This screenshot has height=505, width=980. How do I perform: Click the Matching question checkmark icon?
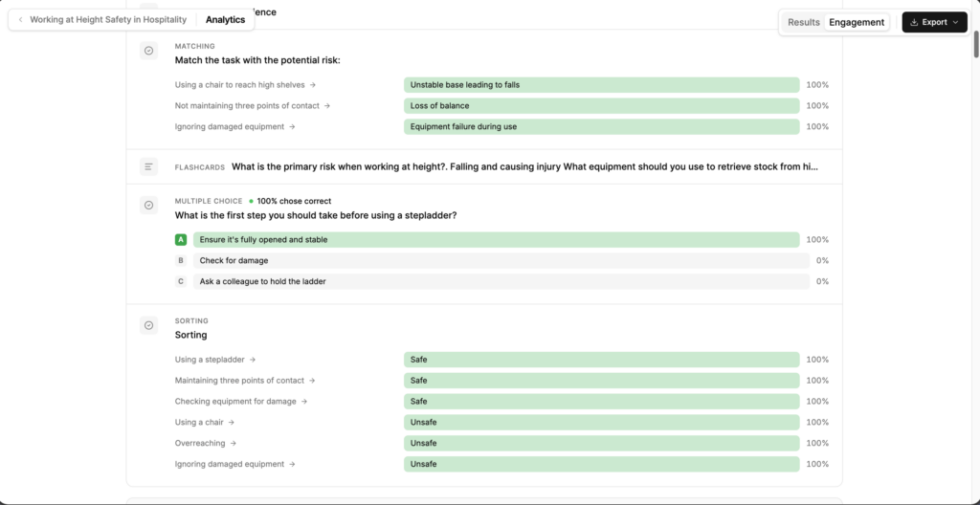click(x=148, y=51)
